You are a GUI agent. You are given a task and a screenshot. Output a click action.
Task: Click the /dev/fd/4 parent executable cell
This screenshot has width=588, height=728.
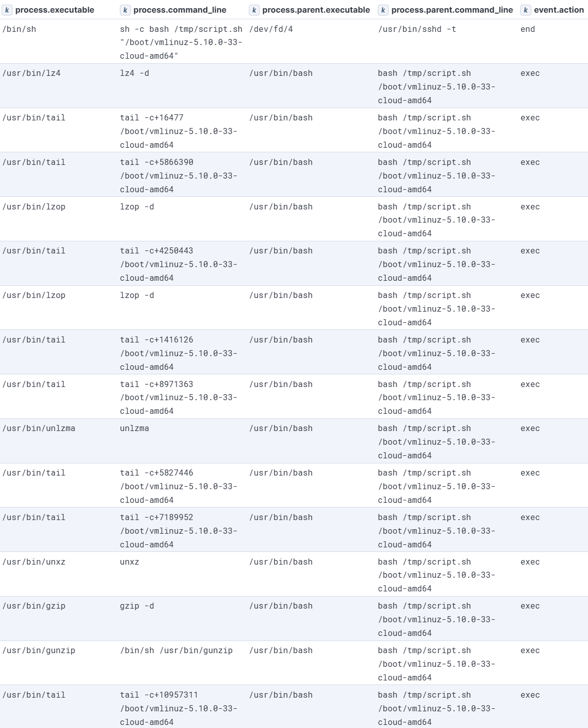[x=271, y=29]
